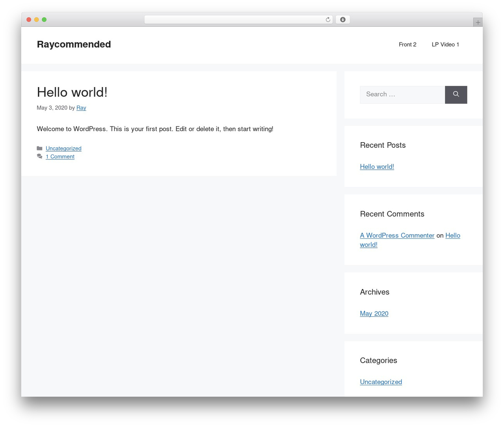Focus the browser address bar

tap(239, 20)
